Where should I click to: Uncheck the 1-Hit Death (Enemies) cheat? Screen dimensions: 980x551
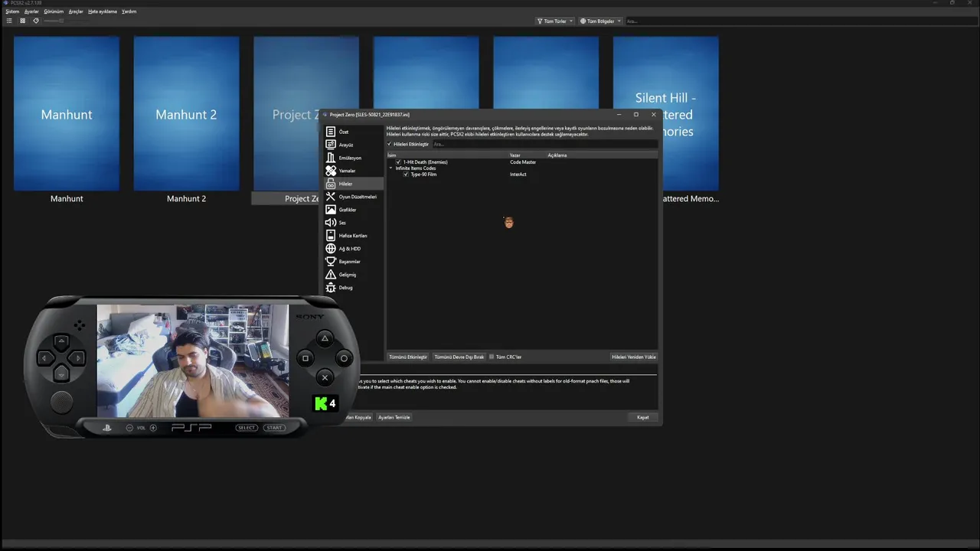coord(398,162)
